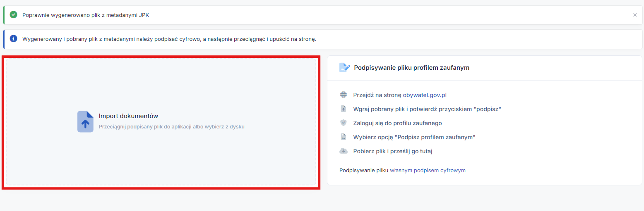Image resolution: width=644 pixels, height=211 pixels.
Task: Click the Podpisywanie pliku profilem zaufanym heading
Action: (411, 68)
